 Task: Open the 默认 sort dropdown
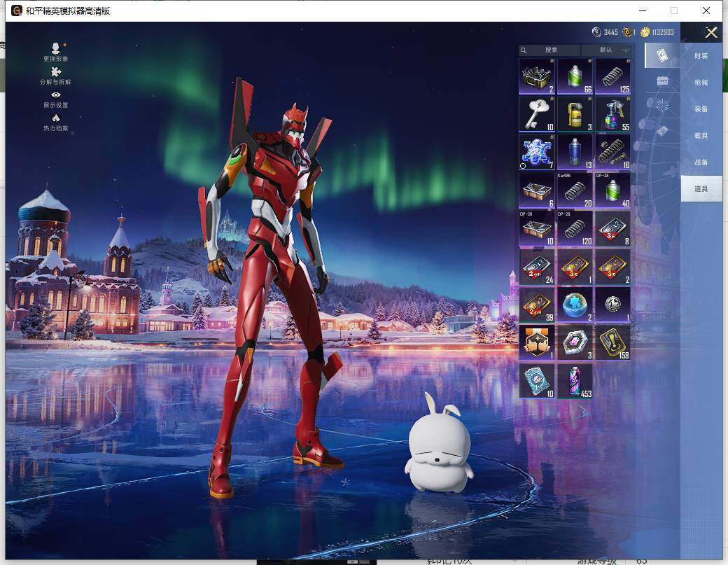[607, 50]
